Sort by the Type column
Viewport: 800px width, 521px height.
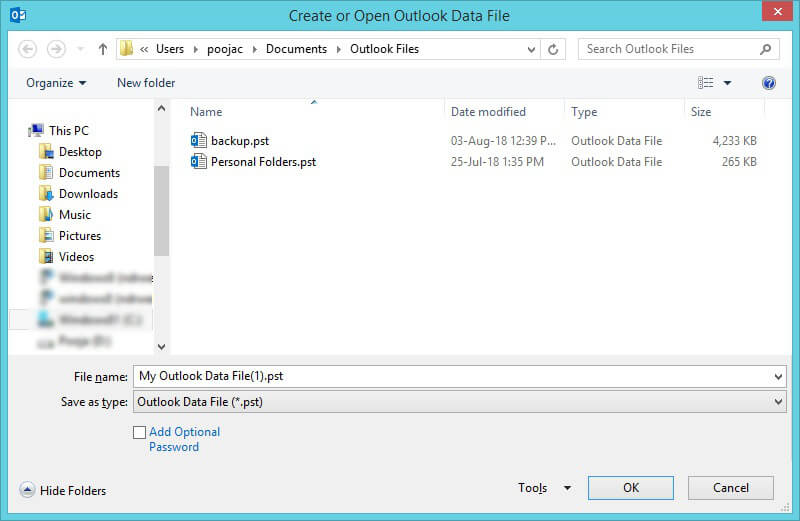click(x=584, y=112)
